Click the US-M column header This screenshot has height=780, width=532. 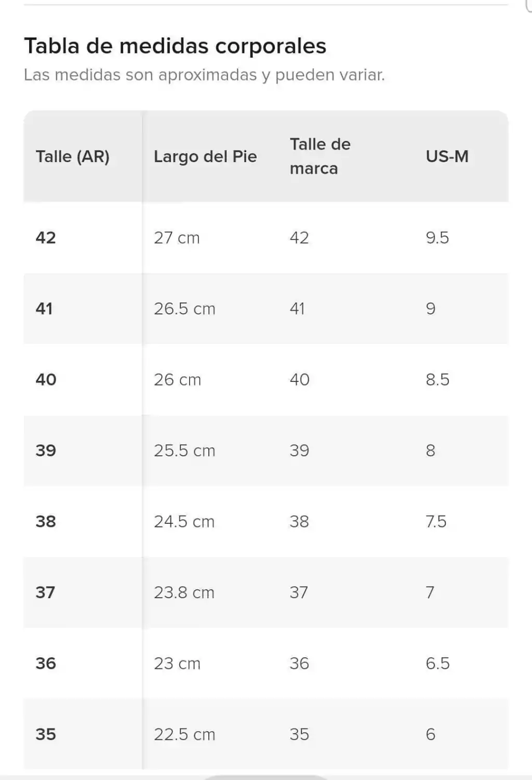(x=447, y=156)
